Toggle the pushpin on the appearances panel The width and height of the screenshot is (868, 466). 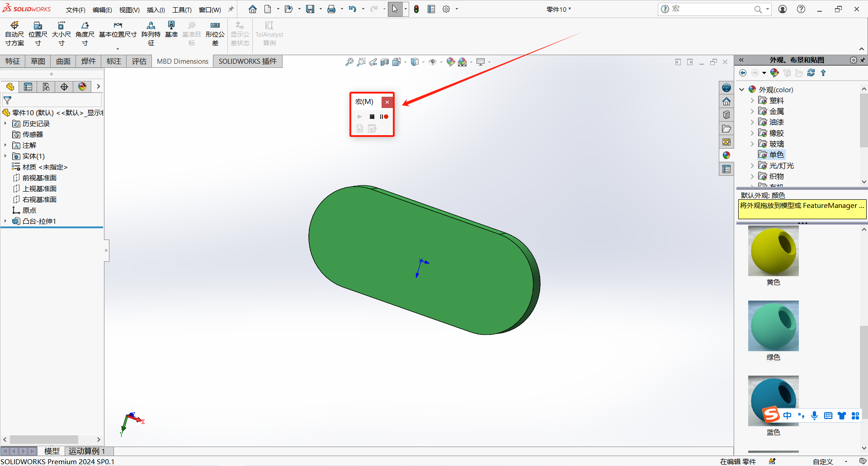click(x=863, y=60)
